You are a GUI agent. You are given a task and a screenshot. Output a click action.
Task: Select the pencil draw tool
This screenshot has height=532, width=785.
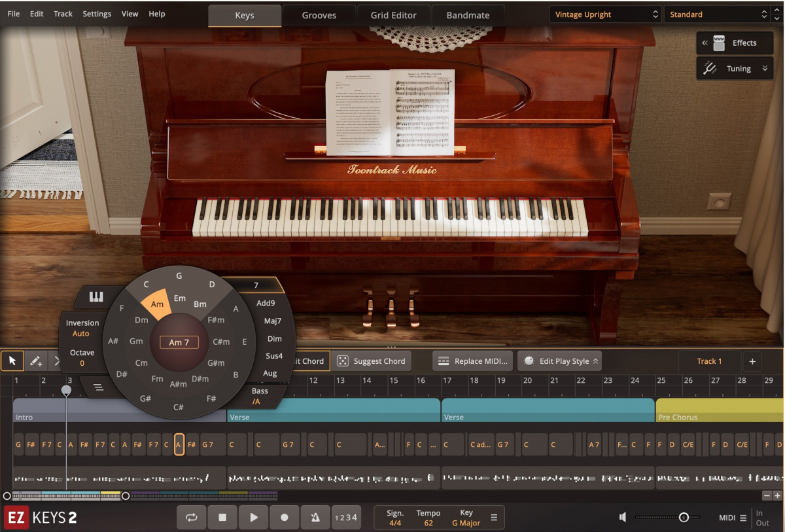(36, 361)
